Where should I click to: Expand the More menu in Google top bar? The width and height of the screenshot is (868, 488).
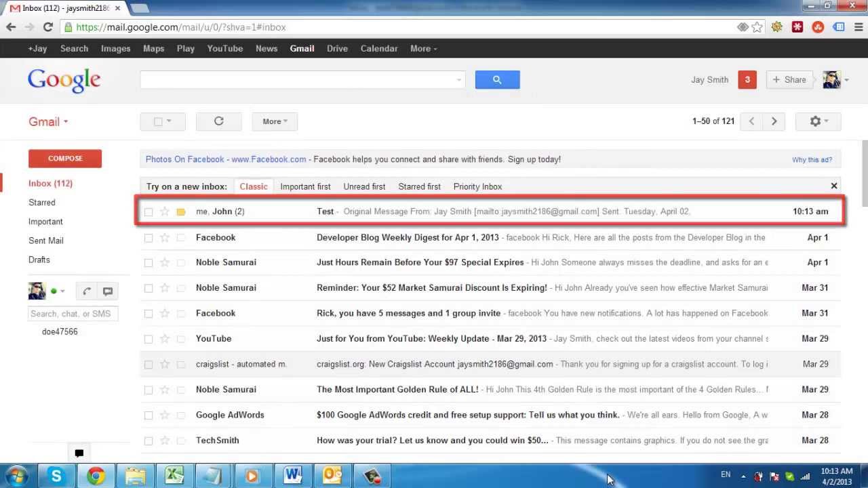[423, 49]
